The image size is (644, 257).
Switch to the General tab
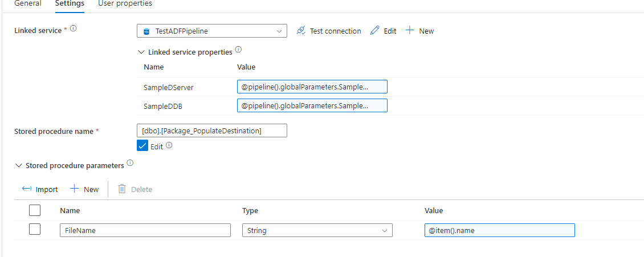tap(27, 3)
